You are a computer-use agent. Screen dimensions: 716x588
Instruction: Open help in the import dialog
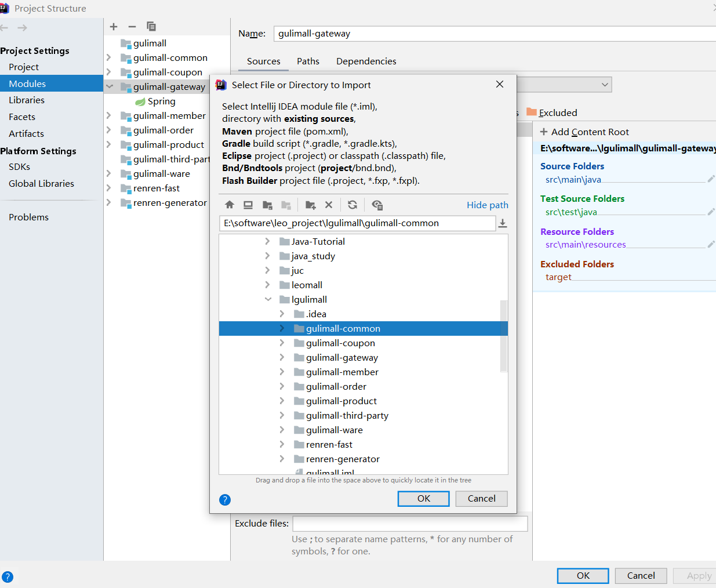225,500
